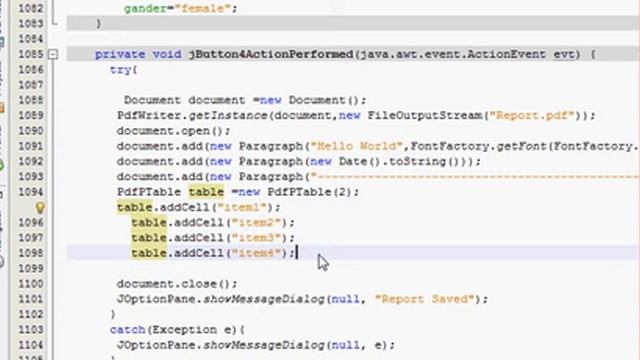Click the dashed string literal on line 1093
640x360 pixels.
coord(475,177)
